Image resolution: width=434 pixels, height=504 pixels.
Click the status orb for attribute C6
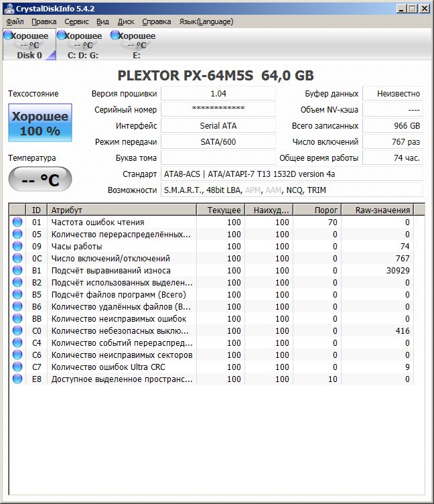[17, 355]
